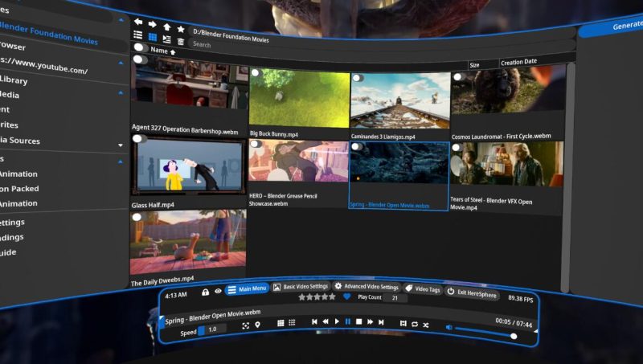Screen dimensions: 643x364
Task: Toggle the repeat loop icon
Action: point(415,325)
